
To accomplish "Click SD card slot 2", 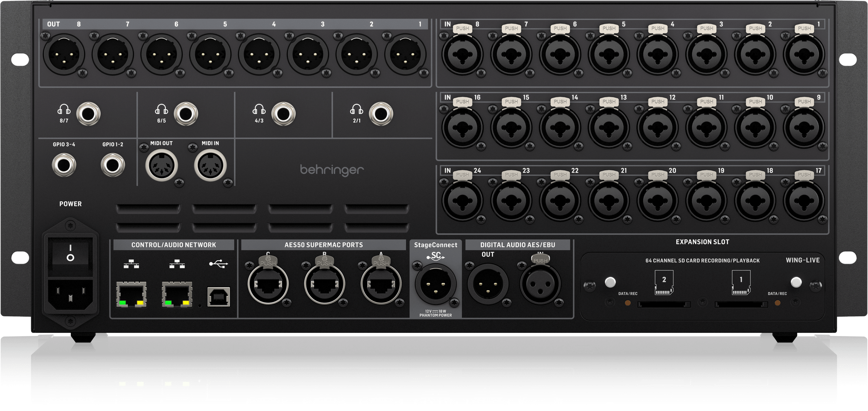I will pyautogui.click(x=664, y=305).
